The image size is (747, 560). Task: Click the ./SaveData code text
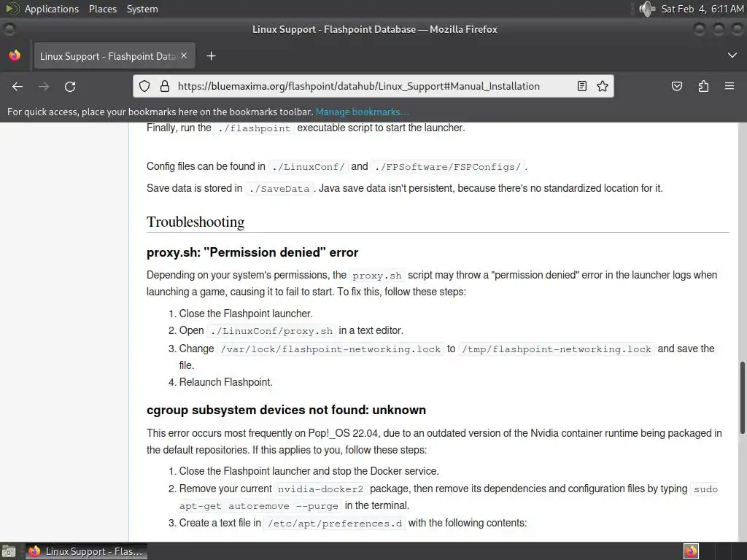(x=279, y=189)
